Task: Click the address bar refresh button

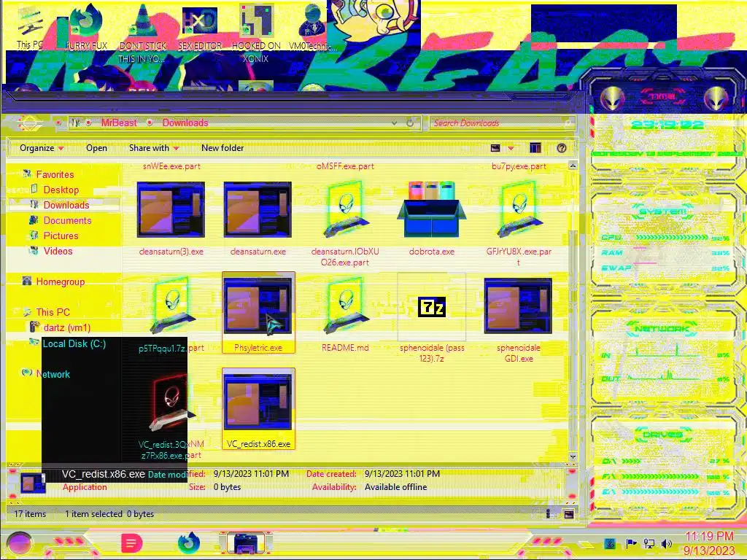Action: click(x=410, y=122)
